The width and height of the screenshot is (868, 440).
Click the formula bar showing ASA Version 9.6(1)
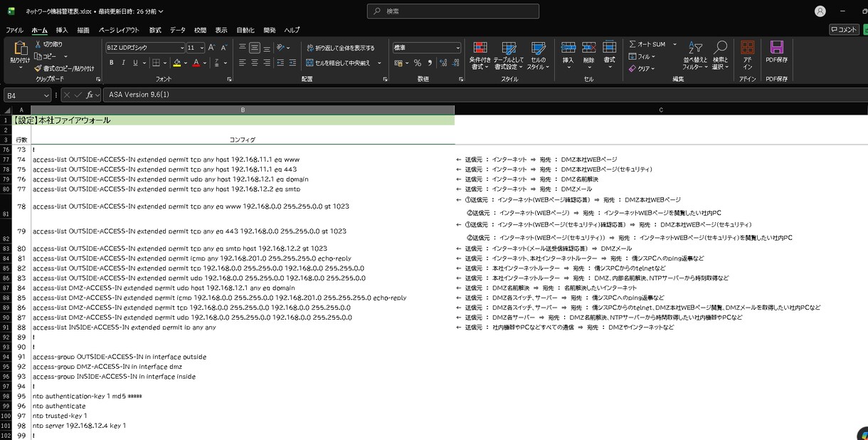(x=484, y=95)
